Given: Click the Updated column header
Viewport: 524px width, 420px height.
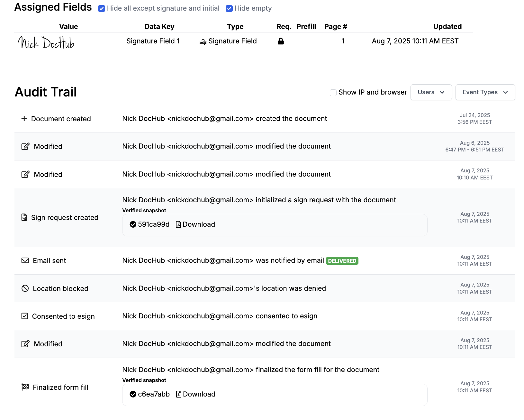Looking at the screenshot, I should click(x=447, y=27).
